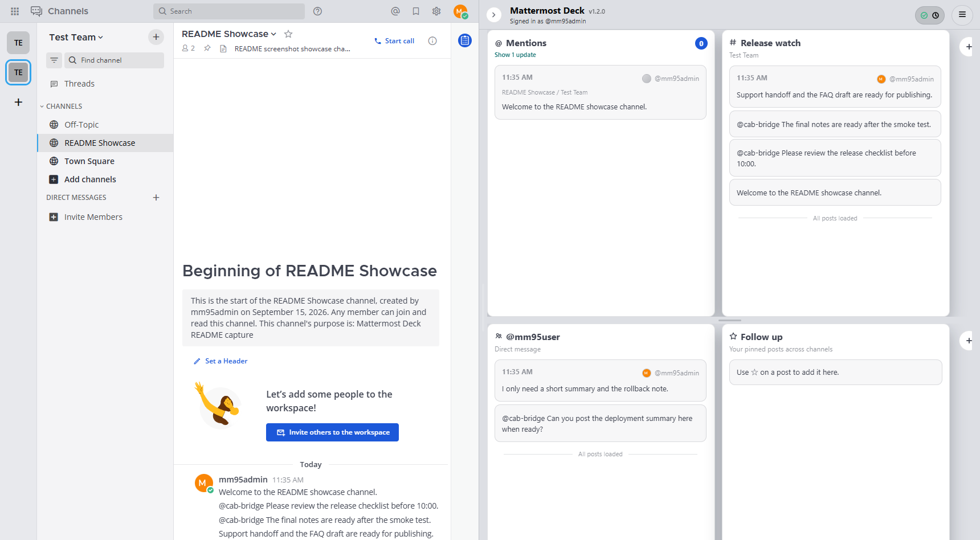View channel members count icon

click(189, 48)
